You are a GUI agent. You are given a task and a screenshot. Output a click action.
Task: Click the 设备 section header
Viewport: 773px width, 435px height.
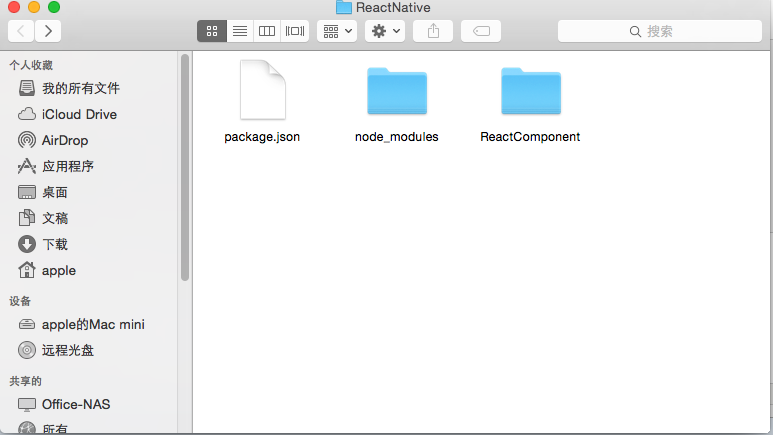pyautogui.click(x=20, y=301)
